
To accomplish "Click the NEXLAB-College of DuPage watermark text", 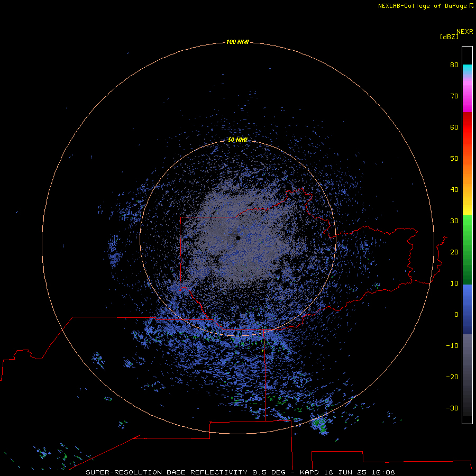I will (425, 6).
